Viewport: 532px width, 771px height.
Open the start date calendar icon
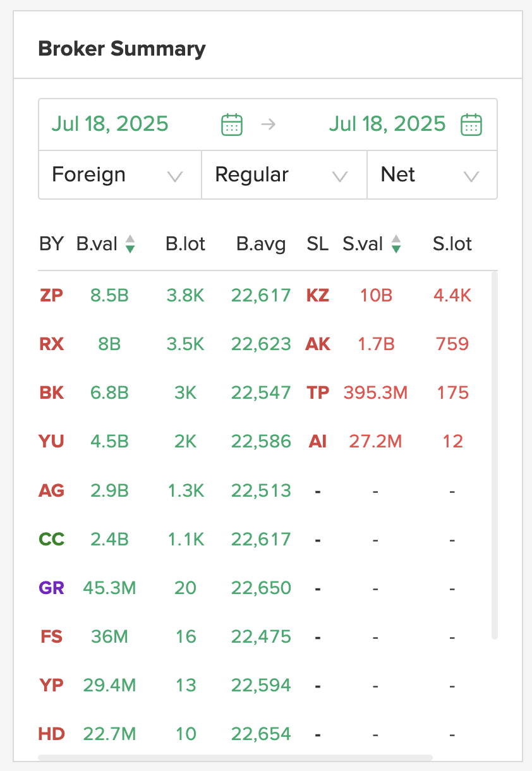pyautogui.click(x=232, y=124)
